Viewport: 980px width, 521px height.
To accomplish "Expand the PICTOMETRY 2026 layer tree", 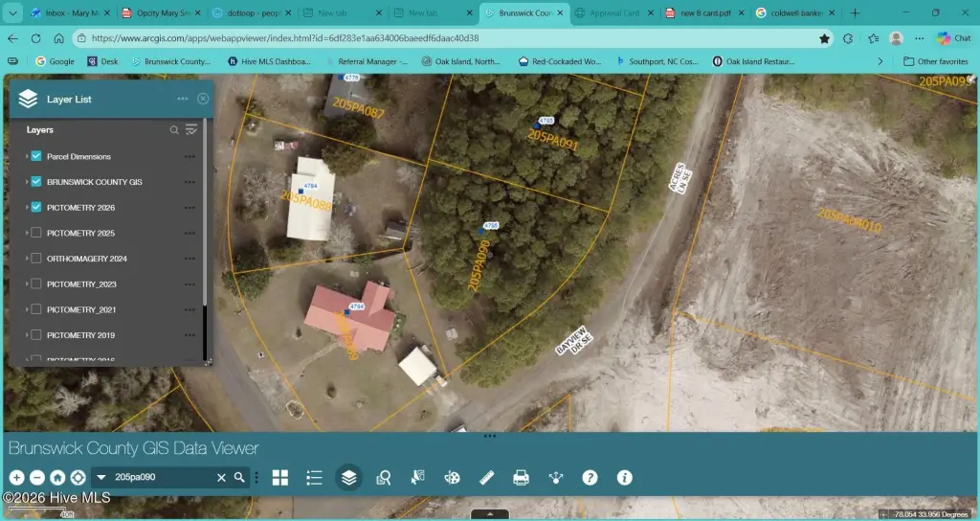I will tap(27, 208).
